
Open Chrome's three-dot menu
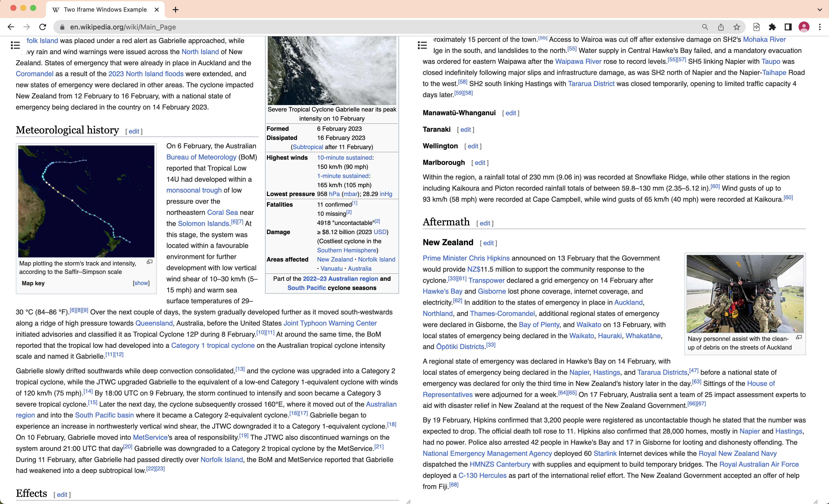(820, 27)
